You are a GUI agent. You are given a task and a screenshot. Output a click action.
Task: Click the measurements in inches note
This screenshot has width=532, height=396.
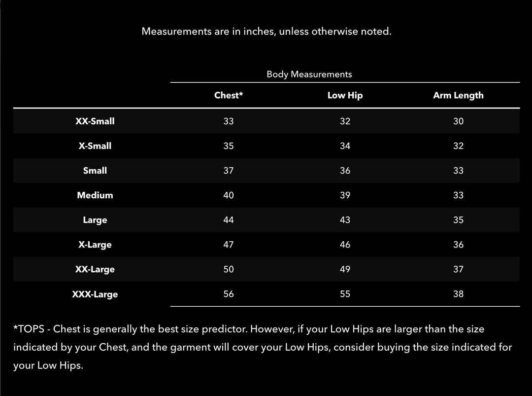(x=266, y=32)
